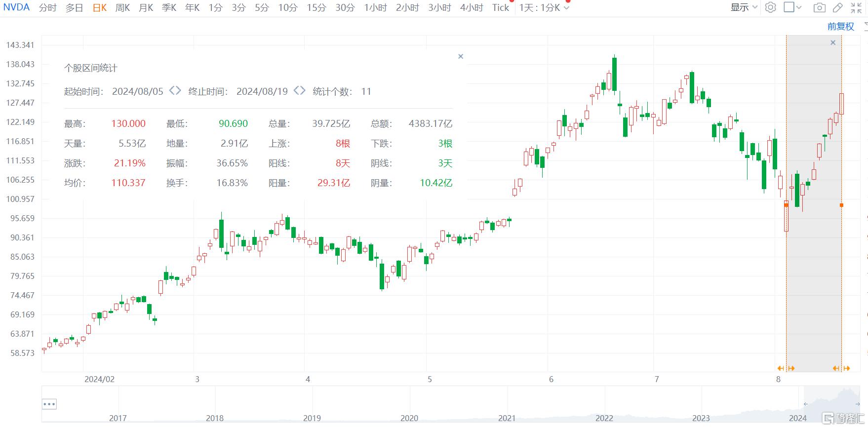Expand the 显示 display dropdown

click(744, 7)
